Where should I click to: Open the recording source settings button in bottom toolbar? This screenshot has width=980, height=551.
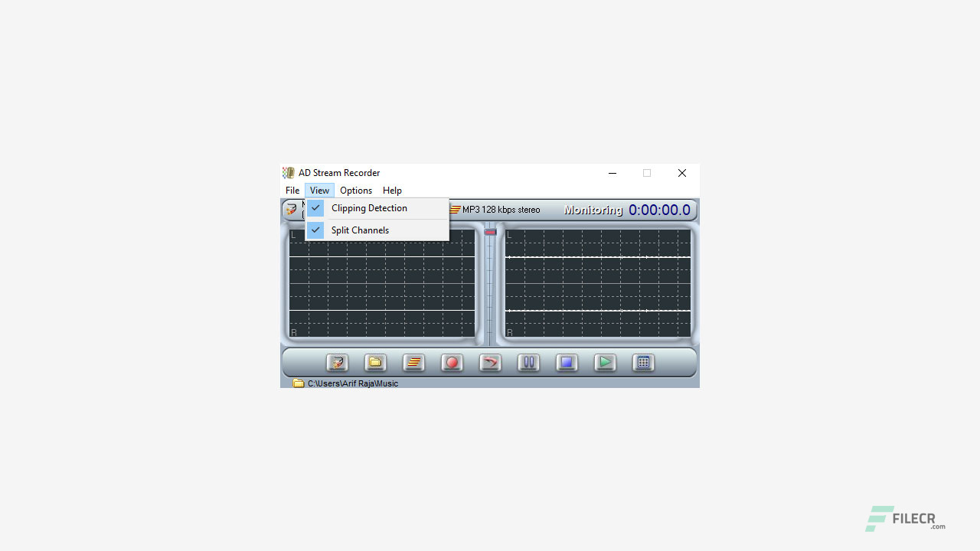tap(337, 363)
